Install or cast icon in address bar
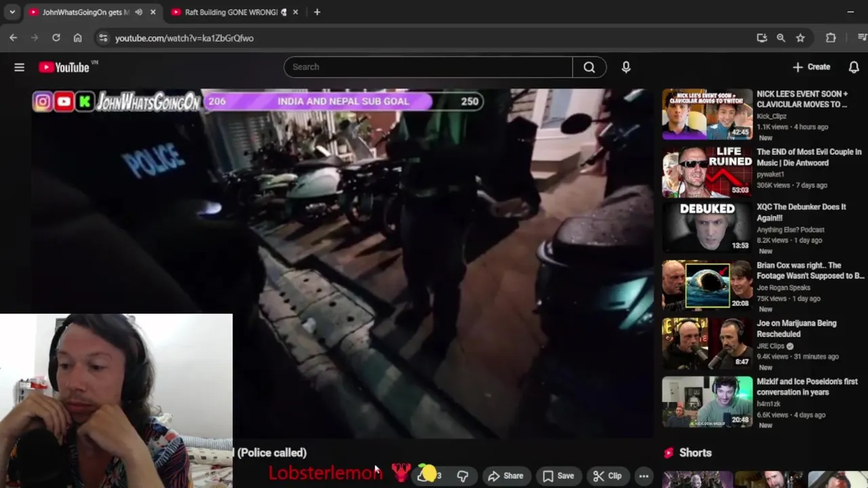 click(762, 38)
